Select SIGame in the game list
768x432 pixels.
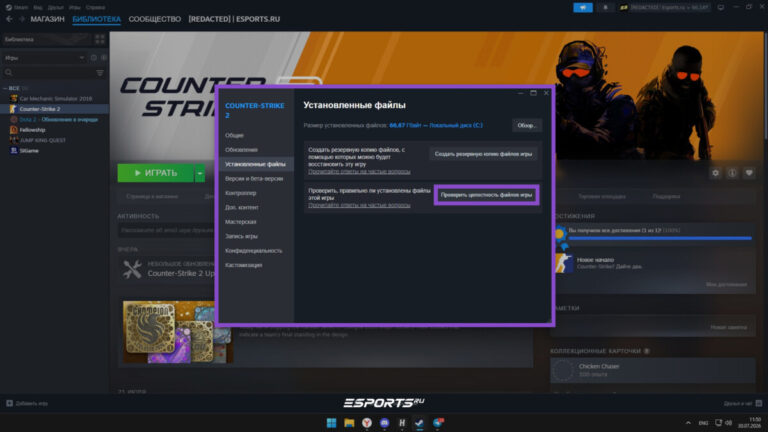[x=54, y=151]
